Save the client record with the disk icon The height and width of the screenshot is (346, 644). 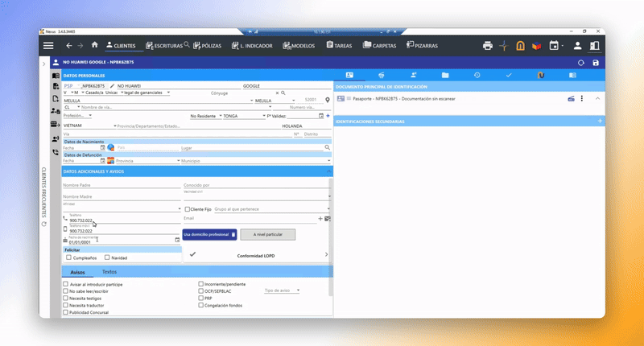coord(595,62)
